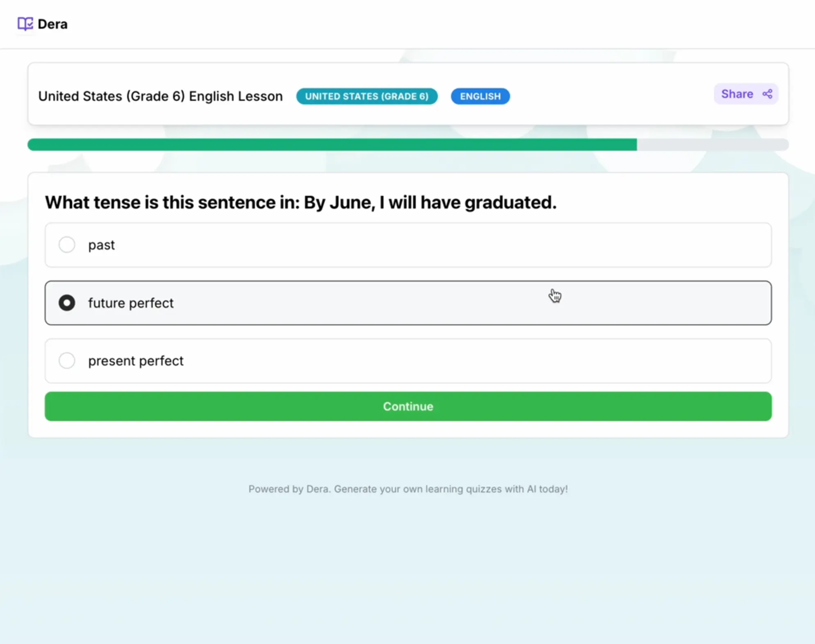The height and width of the screenshot is (644, 815).
Task: Click the Dera brand name text
Action: pyautogui.click(x=52, y=24)
